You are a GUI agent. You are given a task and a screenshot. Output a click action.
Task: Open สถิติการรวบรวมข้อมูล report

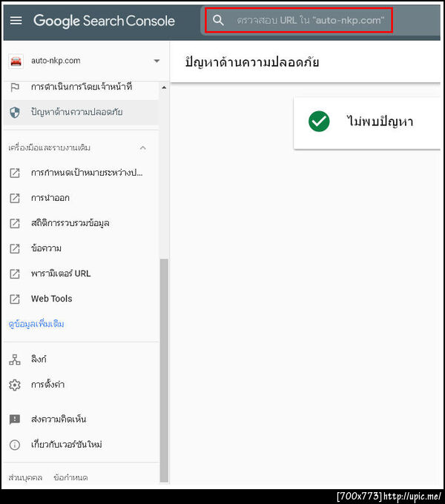coord(70,223)
